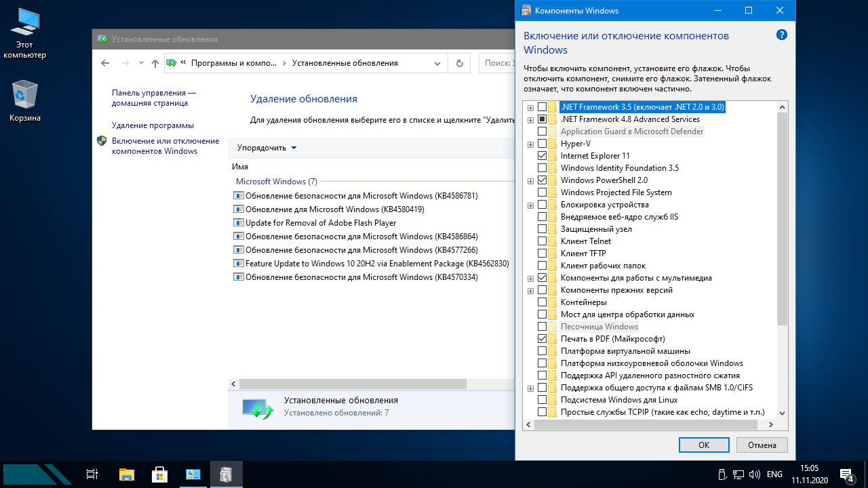868x488 pixels.
Task: Click the address bar location icon
Action: [x=172, y=63]
